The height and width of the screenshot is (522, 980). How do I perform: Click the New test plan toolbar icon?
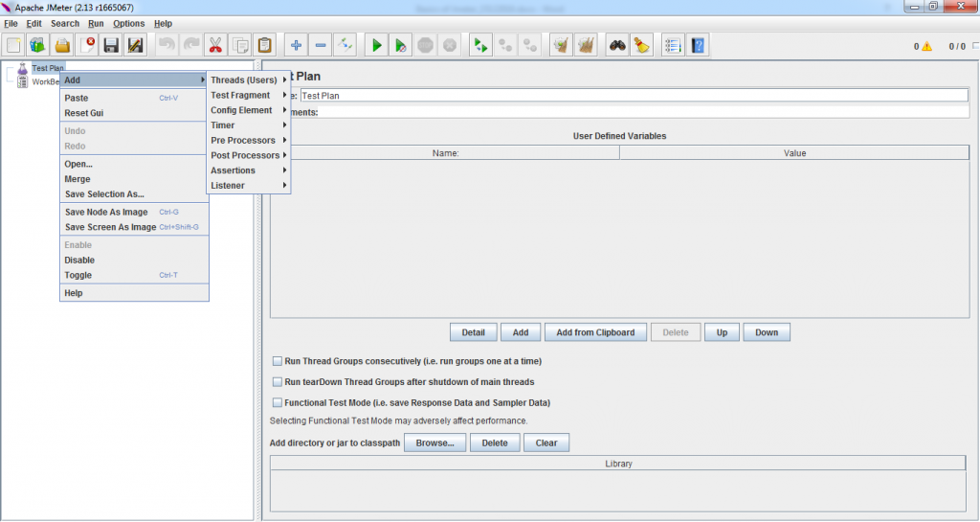coord(13,46)
